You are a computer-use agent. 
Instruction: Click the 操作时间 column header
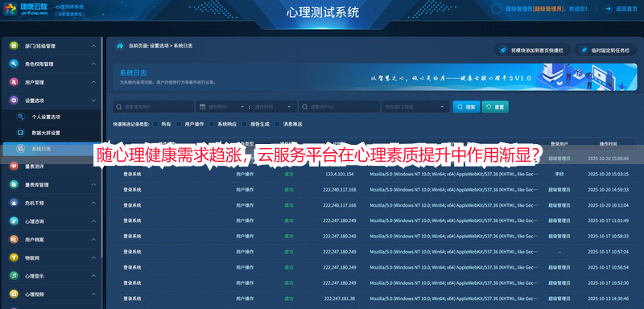(x=608, y=143)
